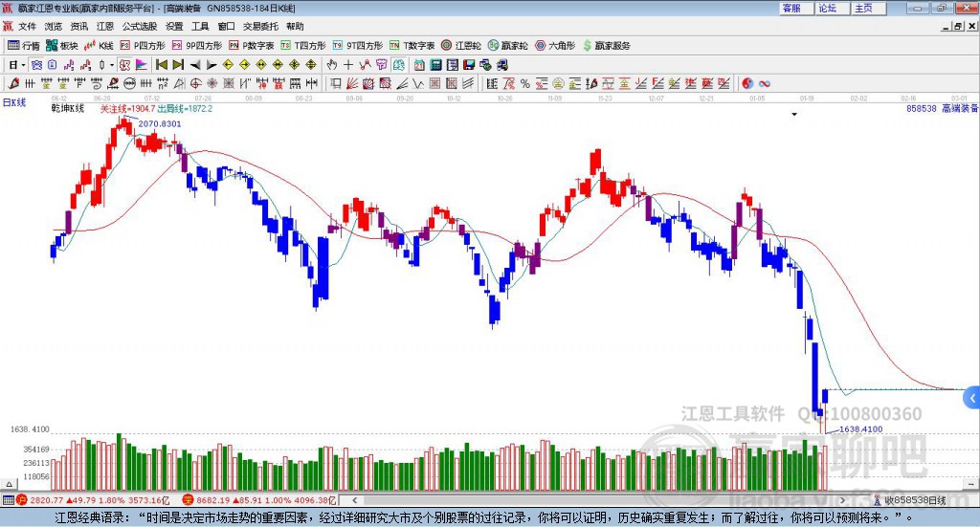Click the black right arrow icon

point(212,65)
